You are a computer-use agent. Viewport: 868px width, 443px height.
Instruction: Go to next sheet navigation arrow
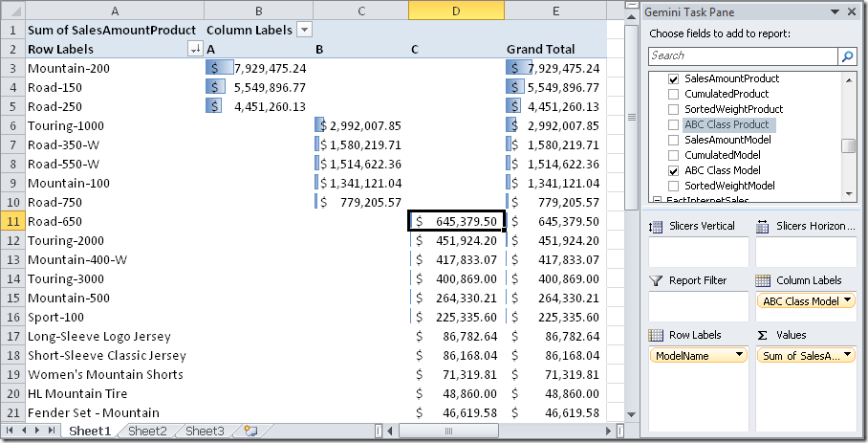(x=37, y=431)
